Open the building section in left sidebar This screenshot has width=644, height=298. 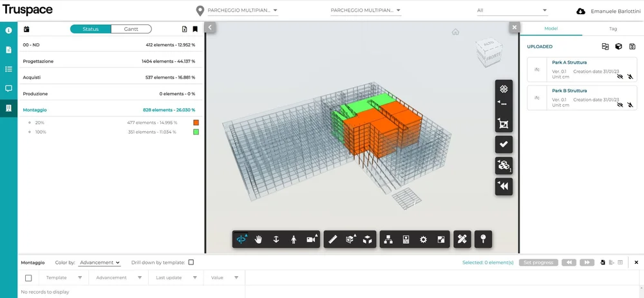pyautogui.click(x=8, y=108)
